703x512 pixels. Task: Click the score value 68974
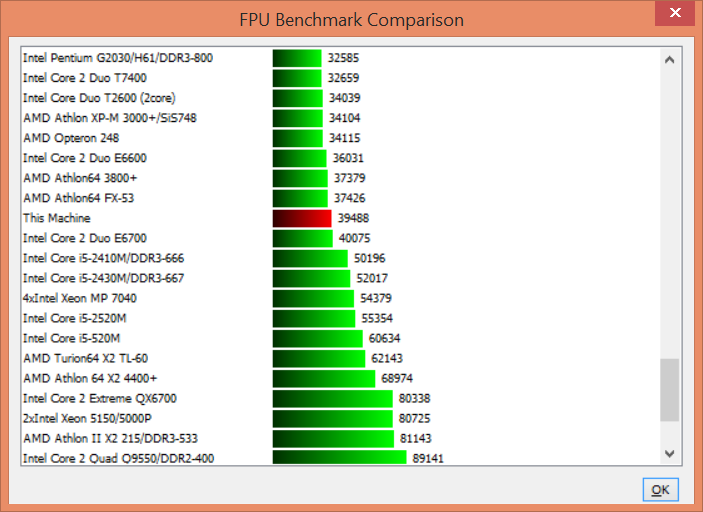coord(397,378)
